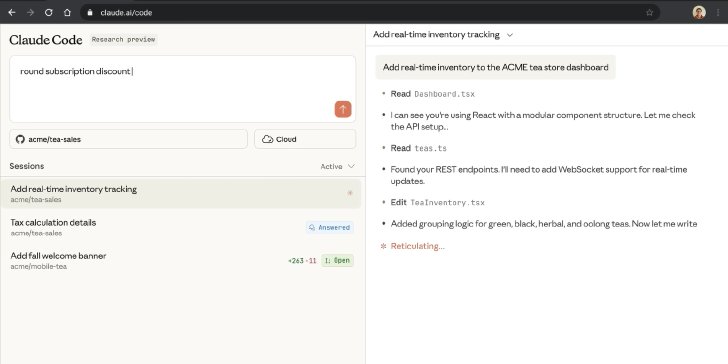The height and width of the screenshot is (364, 728).
Task: Click the browser back arrow
Action: click(12, 13)
